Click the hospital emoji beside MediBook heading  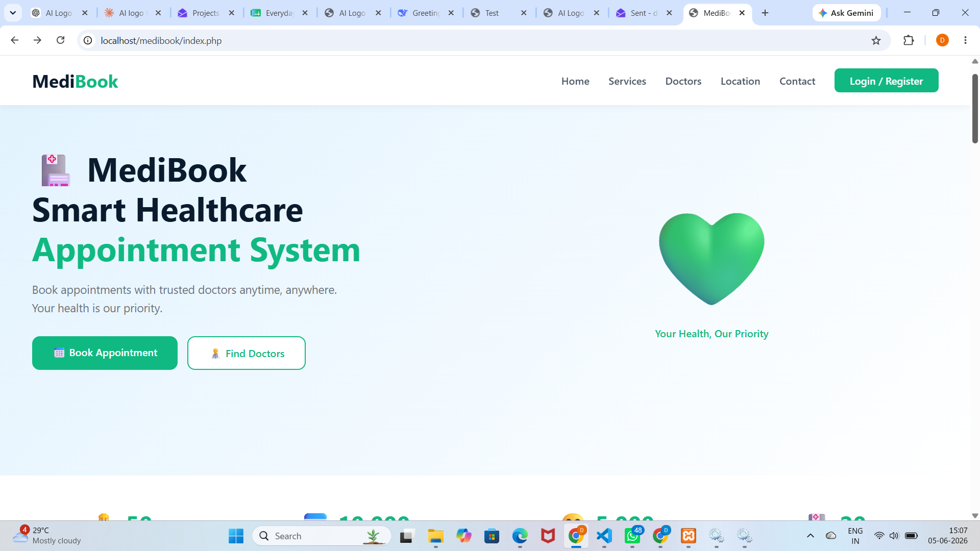coord(56,170)
